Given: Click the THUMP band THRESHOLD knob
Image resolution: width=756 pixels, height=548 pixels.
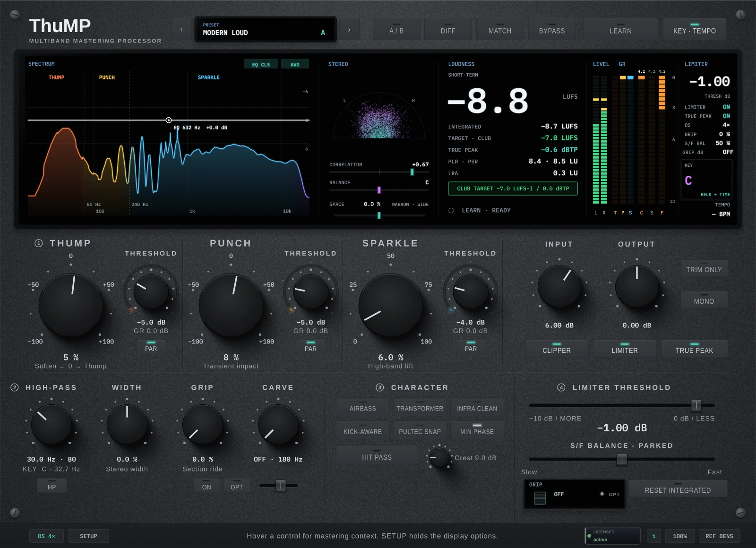Looking at the screenshot, I should 151,292.
